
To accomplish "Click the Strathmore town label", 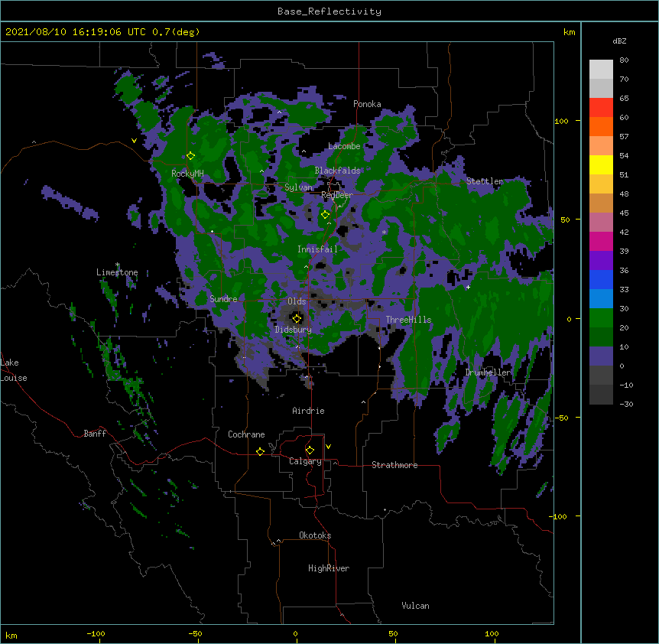I will (394, 465).
